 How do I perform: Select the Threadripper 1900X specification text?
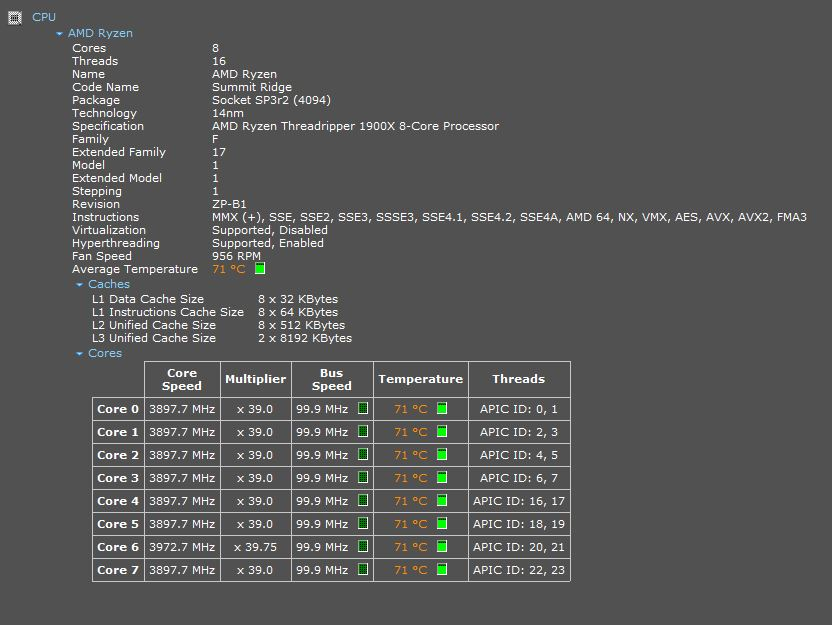356,126
